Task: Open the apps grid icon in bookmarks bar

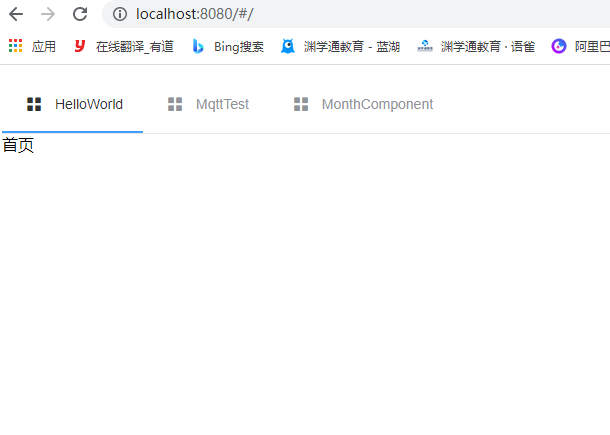Action: pyautogui.click(x=16, y=46)
